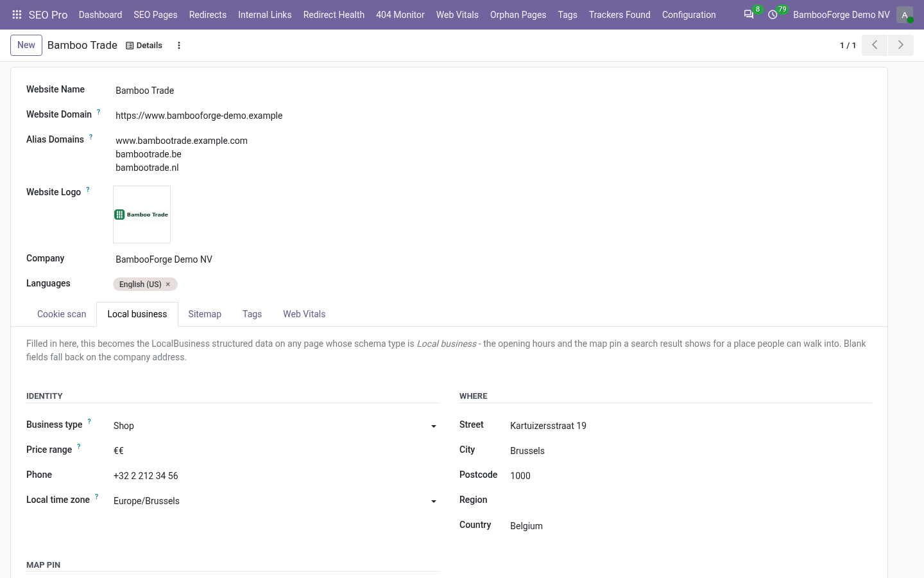Switch to the Sitemap tab

coord(205,314)
